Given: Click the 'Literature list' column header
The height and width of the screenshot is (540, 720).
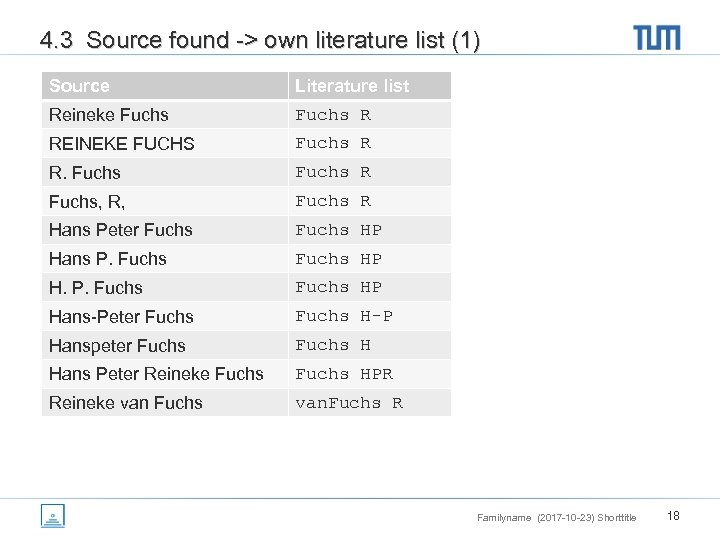Looking at the screenshot, I should pyautogui.click(x=352, y=86).
